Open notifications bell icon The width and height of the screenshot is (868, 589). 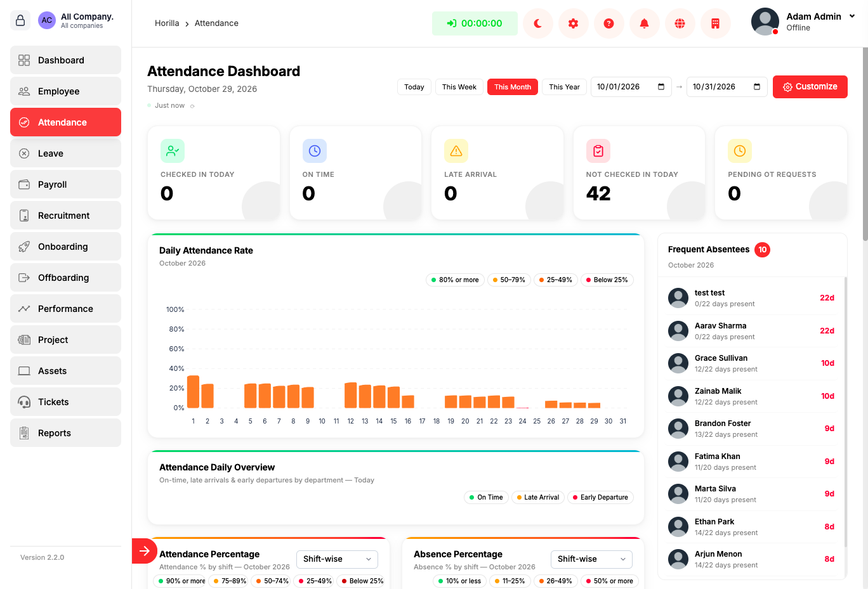(645, 23)
